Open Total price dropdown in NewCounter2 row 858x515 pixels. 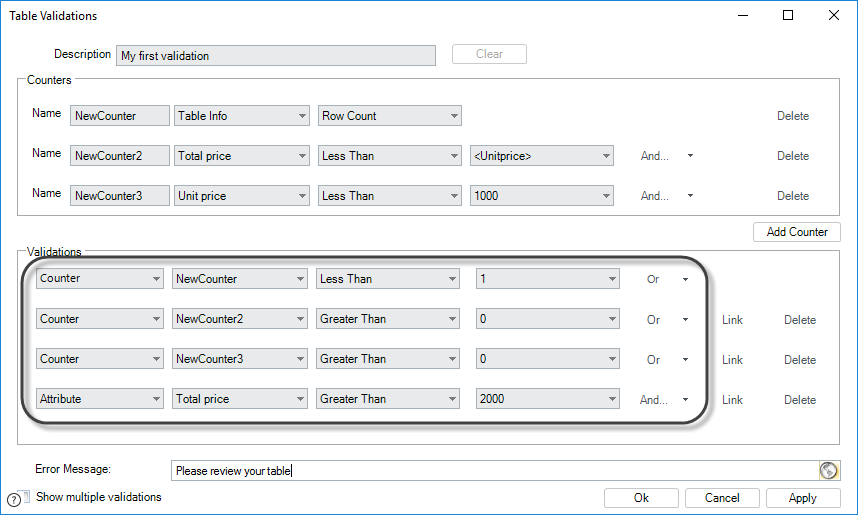[x=242, y=155]
